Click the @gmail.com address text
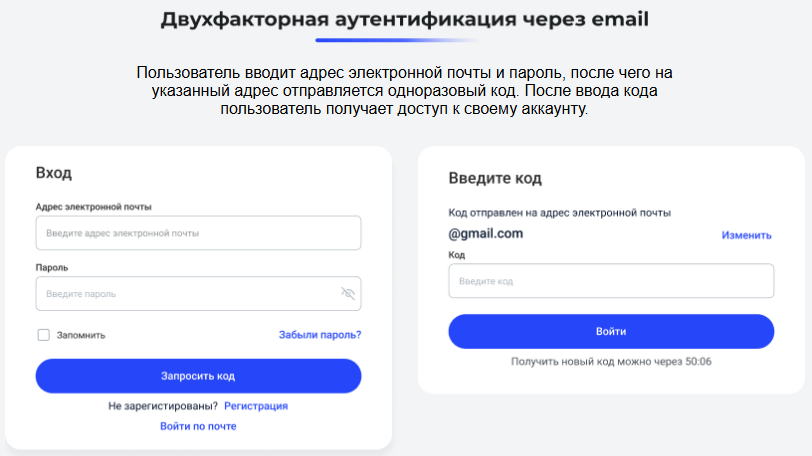Image resolution: width=812 pixels, height=456 pixels. tap(486, 233)
